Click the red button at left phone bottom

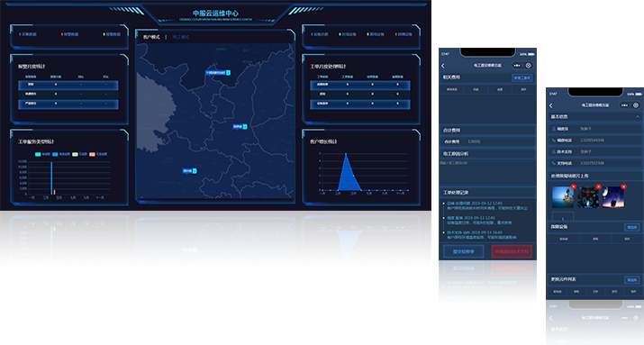tap(512, 251)
